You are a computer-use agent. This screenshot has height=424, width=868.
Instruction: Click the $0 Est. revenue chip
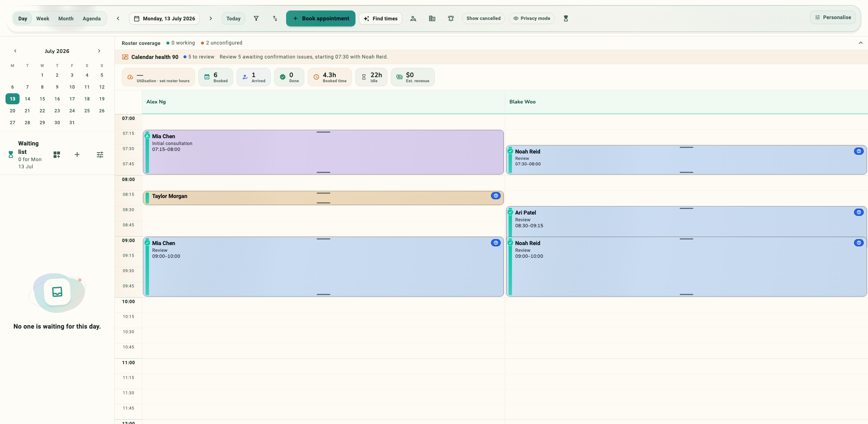coord(413,77)
